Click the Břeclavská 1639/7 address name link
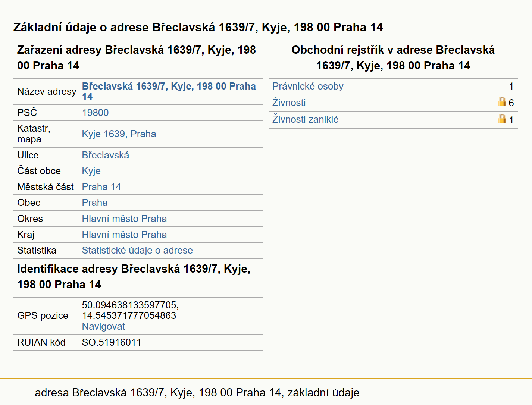 click(x=169, y=91)
